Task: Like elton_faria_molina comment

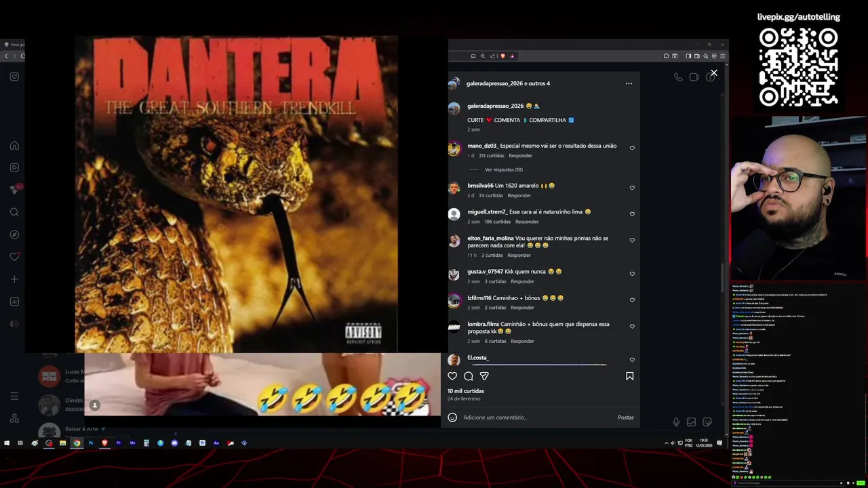Action: tap(632, 241)
